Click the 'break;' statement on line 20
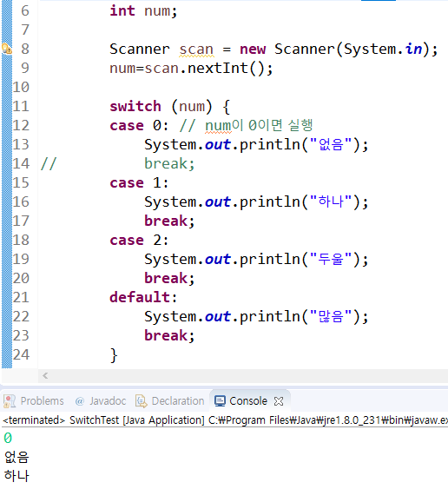The width and height of the screenshot is (448, 489). coord(169,278)
